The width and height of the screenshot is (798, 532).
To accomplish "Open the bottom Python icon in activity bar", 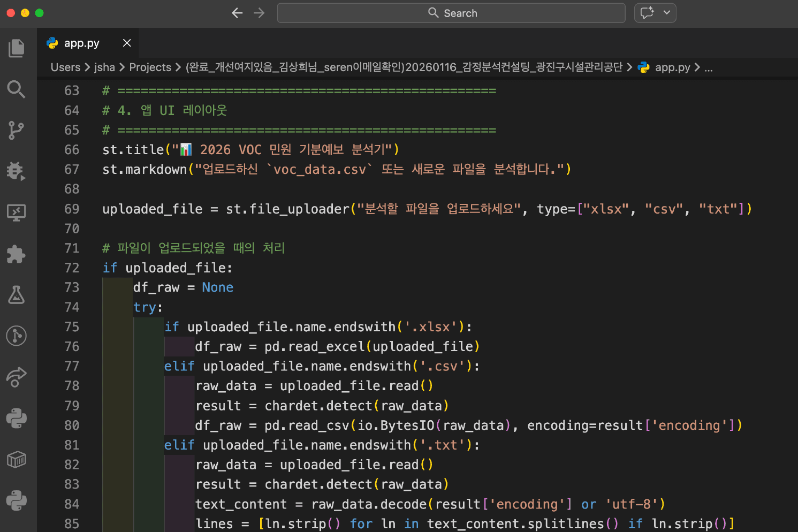I will point(17,500).
